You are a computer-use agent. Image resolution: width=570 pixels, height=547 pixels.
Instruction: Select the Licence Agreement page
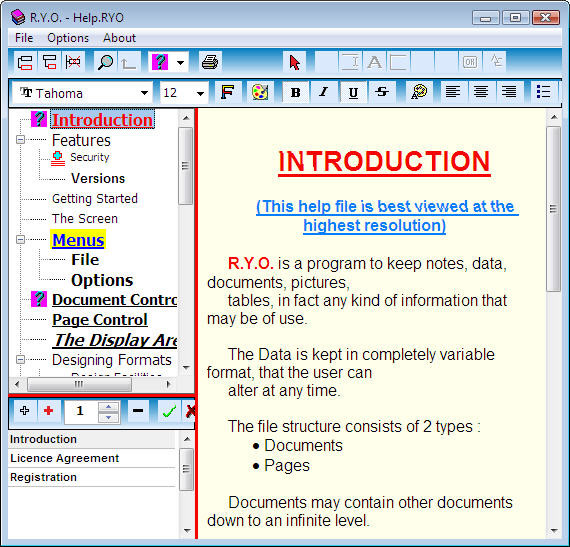(x=92, y=458)
